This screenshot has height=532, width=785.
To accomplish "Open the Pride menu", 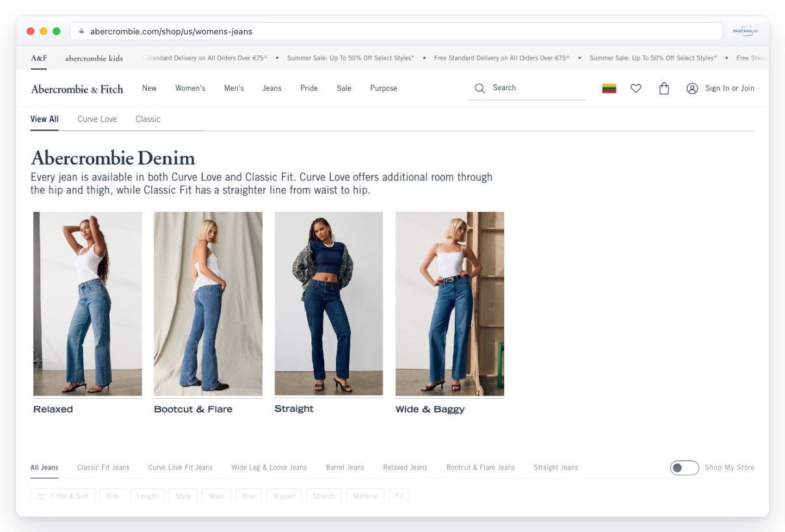I will (x=309, y=88).
